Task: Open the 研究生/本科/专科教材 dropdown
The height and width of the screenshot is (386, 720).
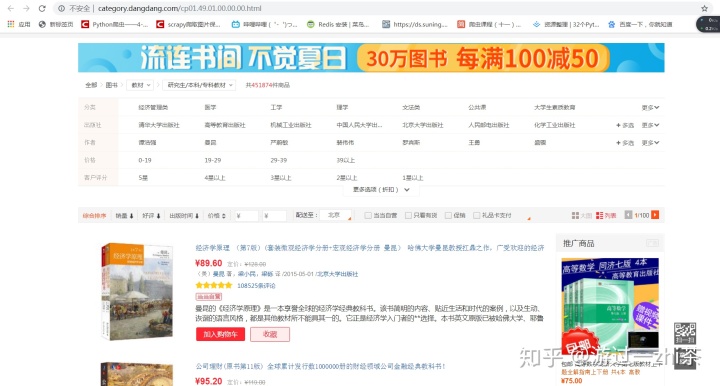Action: tap(199, 85)
